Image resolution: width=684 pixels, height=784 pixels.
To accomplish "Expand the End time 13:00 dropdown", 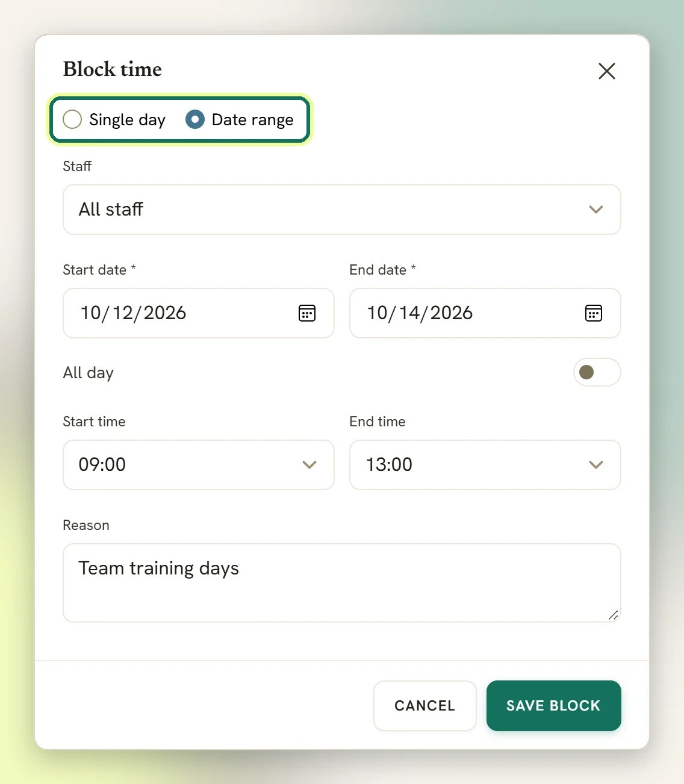I will (x=485, y=465).
